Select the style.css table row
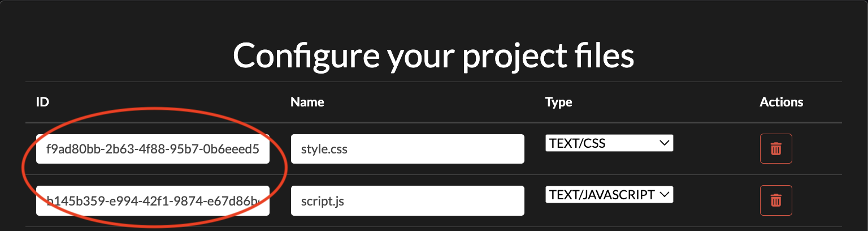The width and height of the screenshot is (868, 231). (433, 149)
